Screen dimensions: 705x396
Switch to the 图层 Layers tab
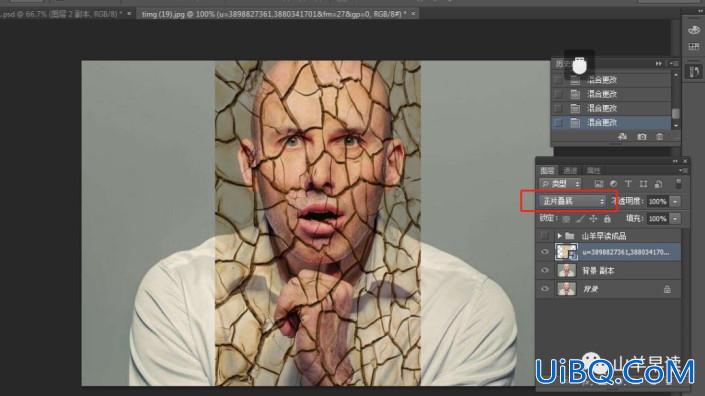click(x=547, y=171)
